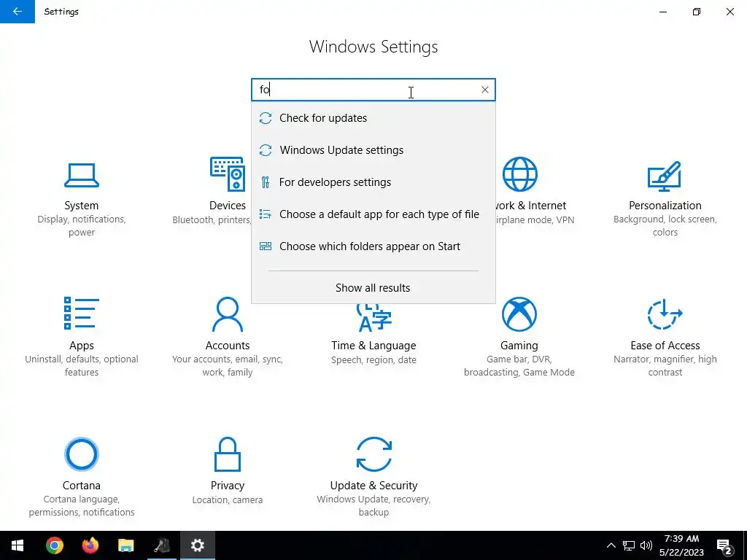The image size is (747, 560).
Task: Click the 'Ease of Access' label
Action: (x=665, y=345)
